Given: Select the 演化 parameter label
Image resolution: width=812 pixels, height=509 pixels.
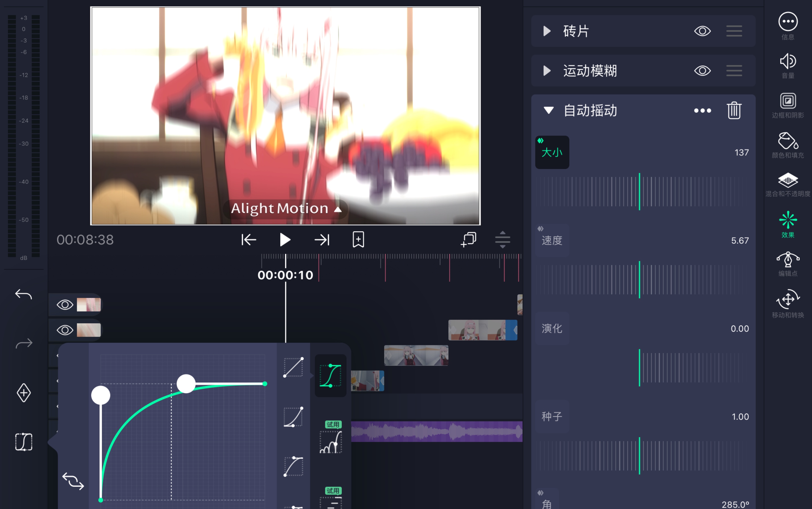Looking at the screenshot, I should pos(552,329).
